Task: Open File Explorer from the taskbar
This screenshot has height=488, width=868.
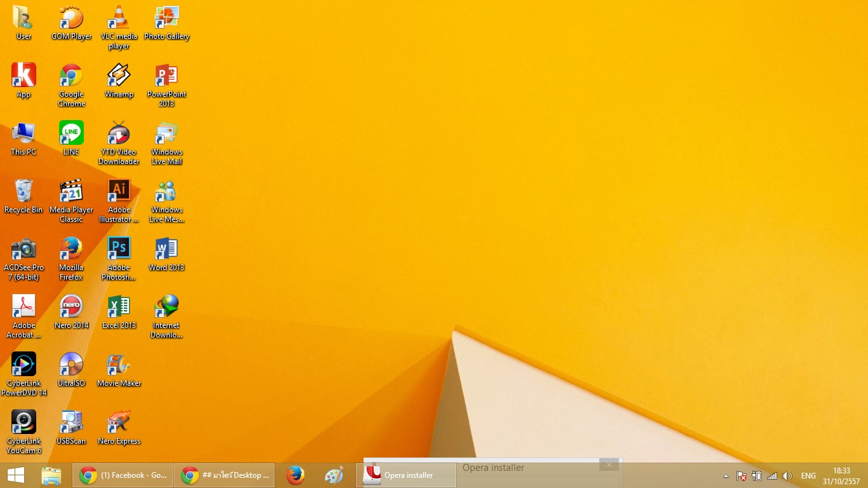Action: pos(51,475)
